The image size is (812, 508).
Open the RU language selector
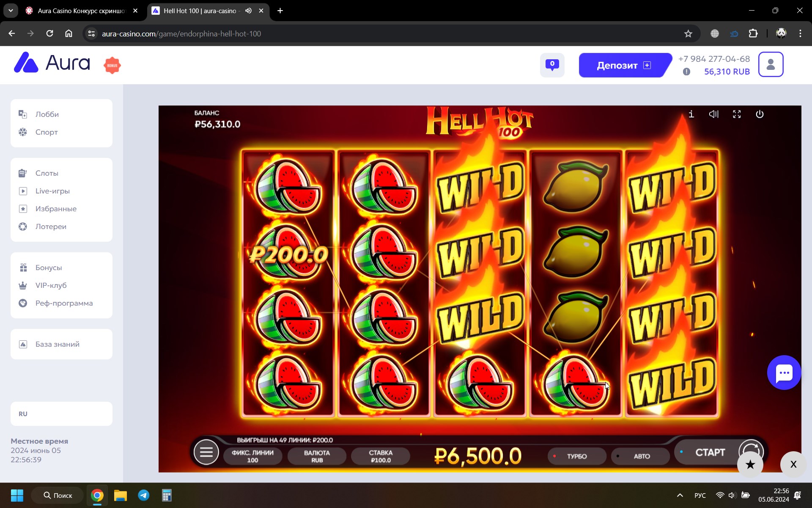tap(61, 414)
